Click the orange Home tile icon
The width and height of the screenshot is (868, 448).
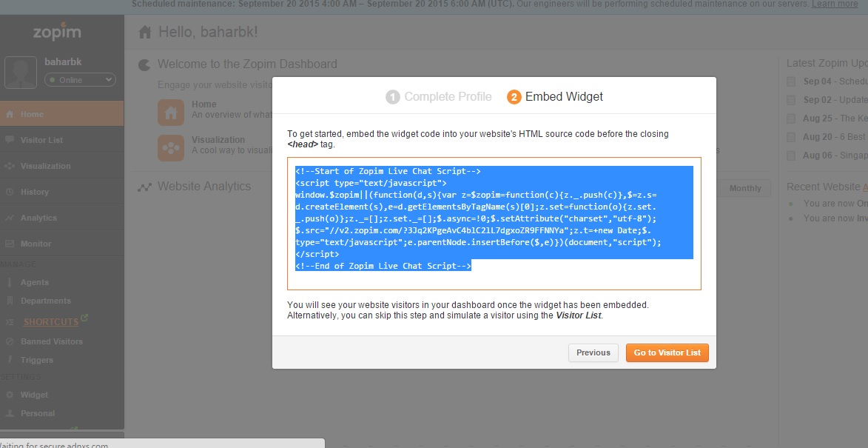coord(170,113)
